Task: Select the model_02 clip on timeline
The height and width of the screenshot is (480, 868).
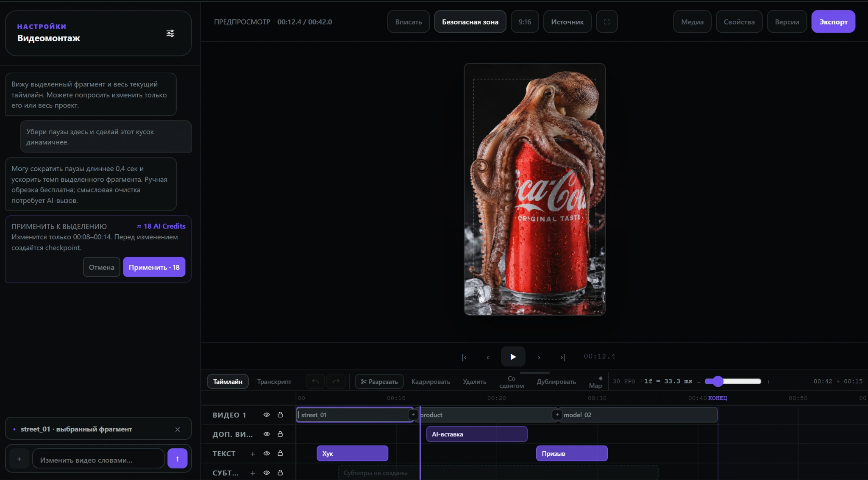Action: (638, 415)
